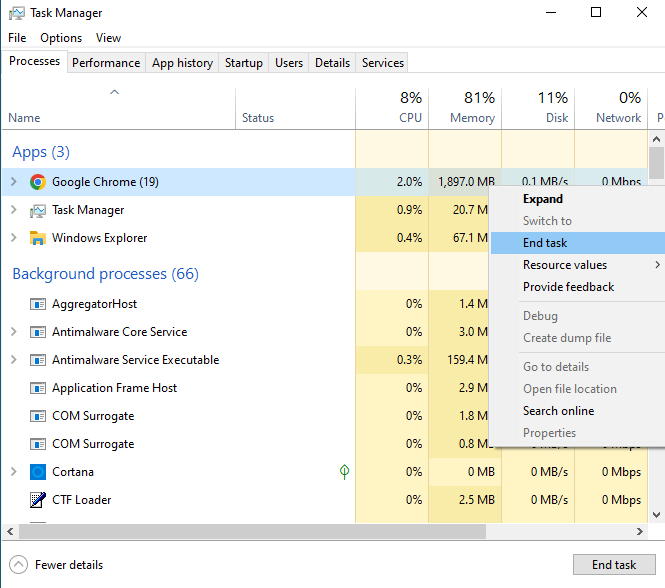Screen dimensions: 665x588
Task: Sort by the Status column header
Action: (x=295, y=108)
